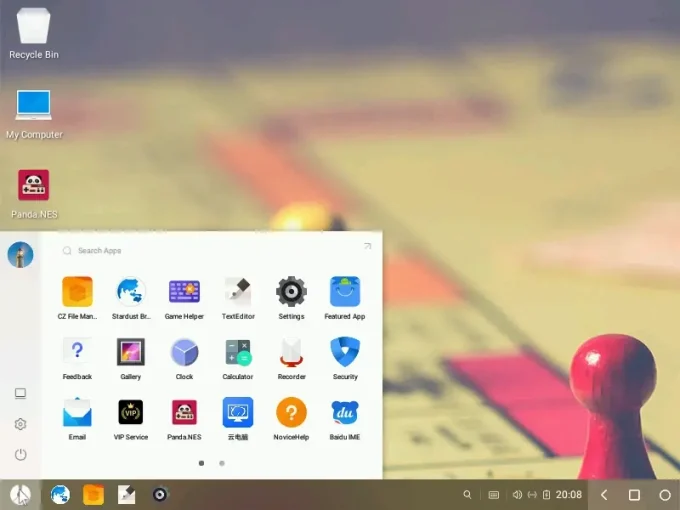The image size is (680, 510).
Task: Open Recycle Bin on the desktop
Action: coord(34,30)
